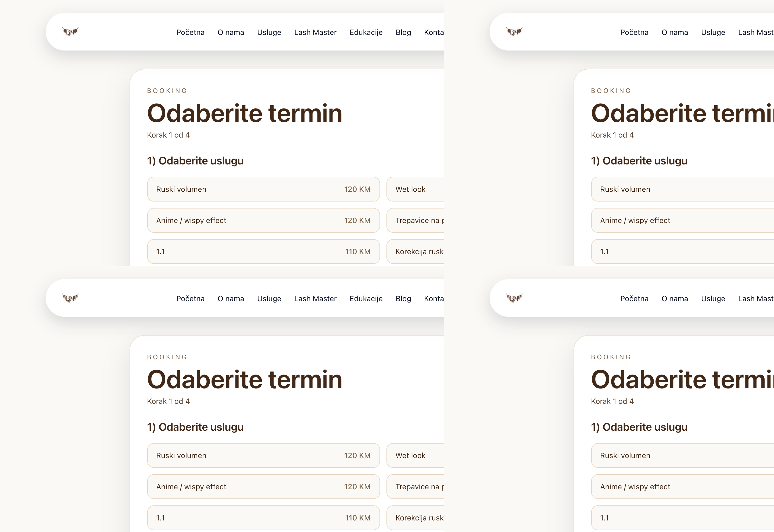The image size is (774, 532).
Task: Pick the Korekcija rusk… service in top-left copy
Action: coord(415,252)
